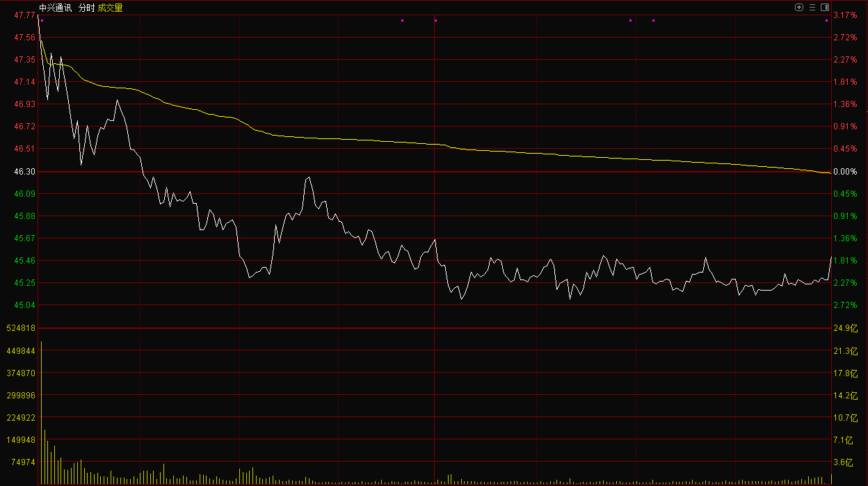Select the 分时 chart label

(x=86, y=8)
